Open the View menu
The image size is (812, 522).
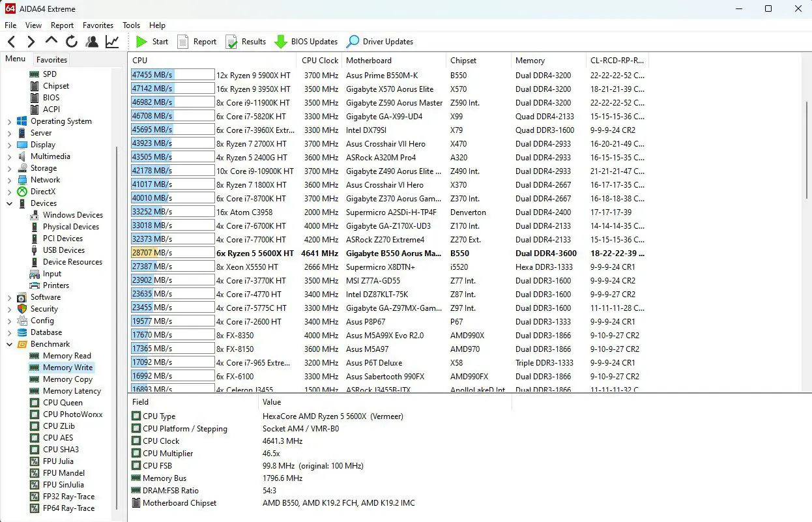pyautogui.click(x=33, y=25)
